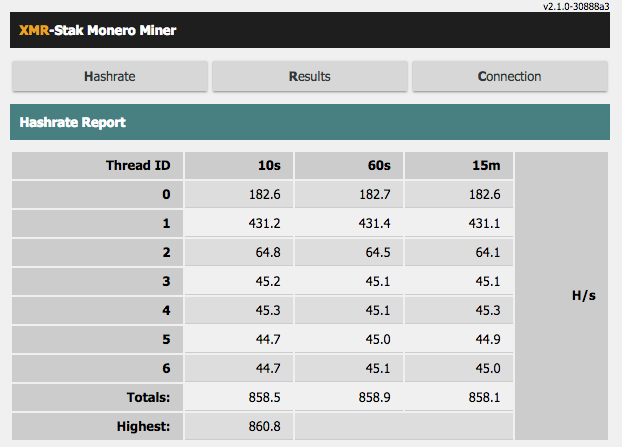Open the Connection tab

tap(510, 76)
